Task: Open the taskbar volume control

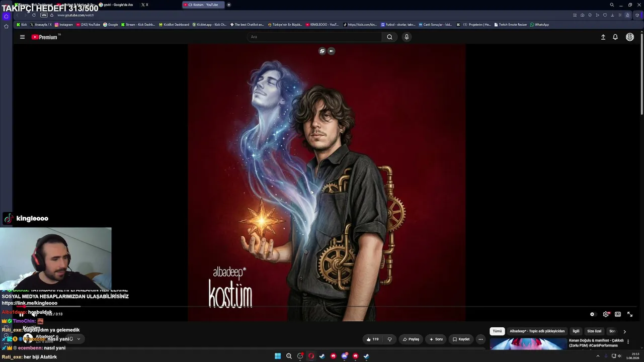Action: [x=619, y=356]
